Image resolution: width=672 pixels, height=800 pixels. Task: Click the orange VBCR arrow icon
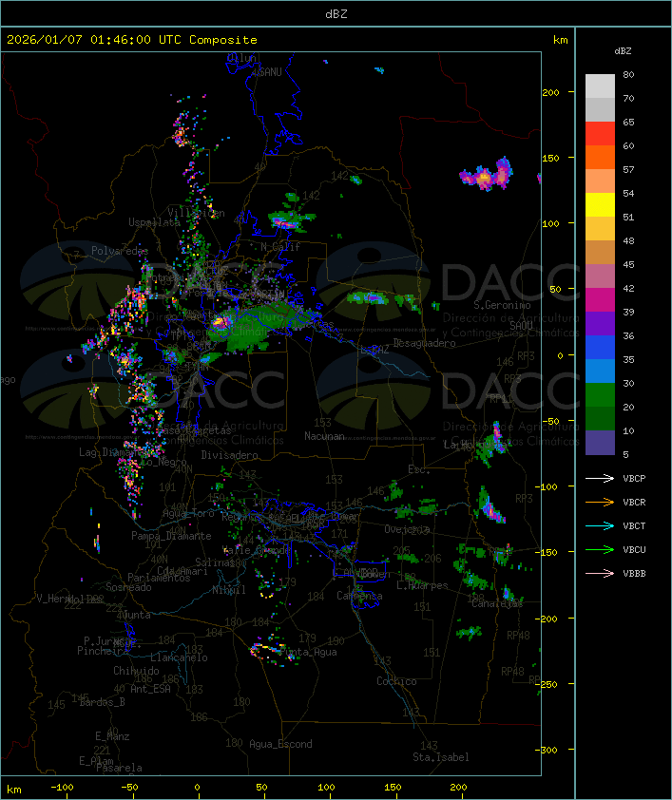(600, 502)
